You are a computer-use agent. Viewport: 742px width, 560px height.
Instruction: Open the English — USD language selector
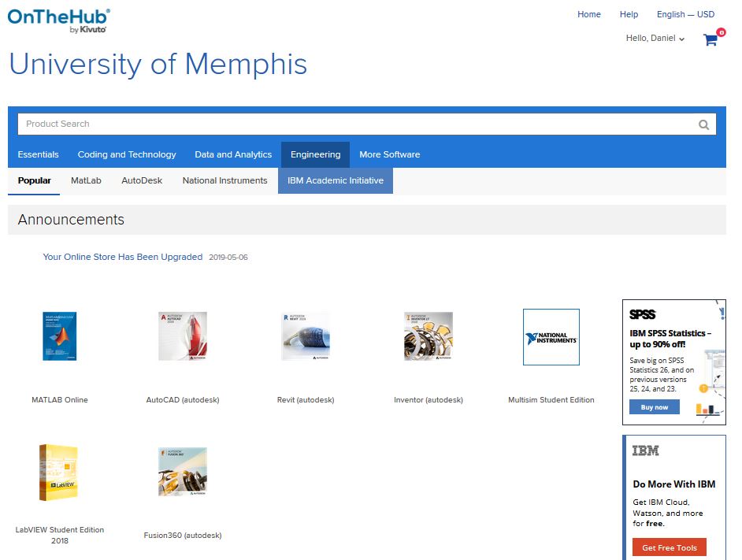coord(685,14)
